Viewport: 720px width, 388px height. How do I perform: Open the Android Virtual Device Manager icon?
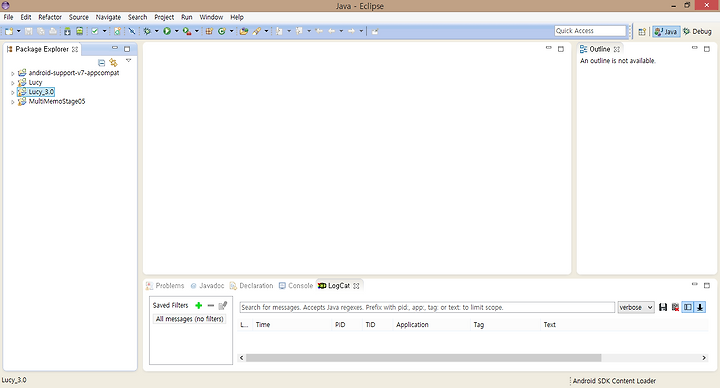(79, 31)
